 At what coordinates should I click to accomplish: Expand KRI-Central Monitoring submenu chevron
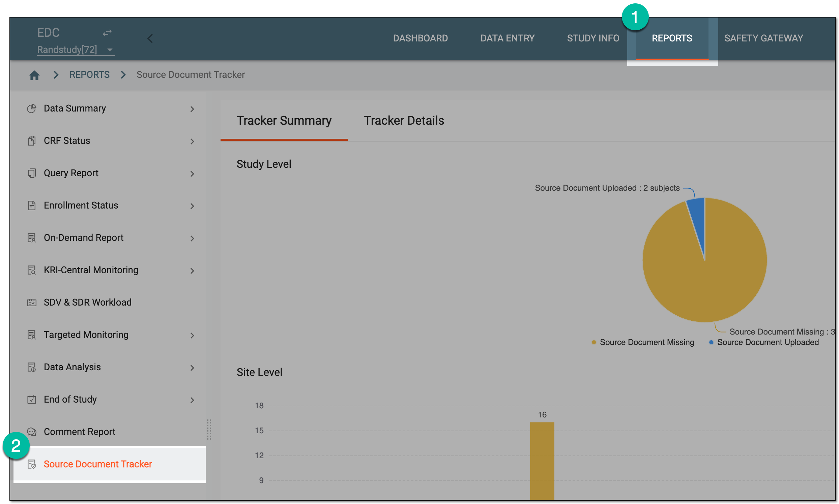(192, 271)
